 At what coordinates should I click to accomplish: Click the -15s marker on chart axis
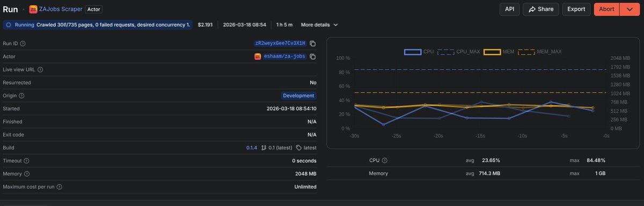(481, 136)
